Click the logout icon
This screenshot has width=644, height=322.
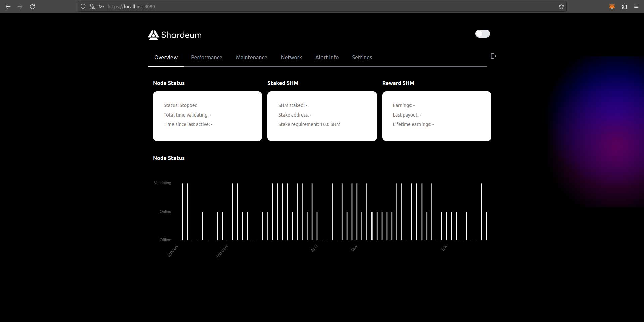pyautogui.click(x=493, y=56)
